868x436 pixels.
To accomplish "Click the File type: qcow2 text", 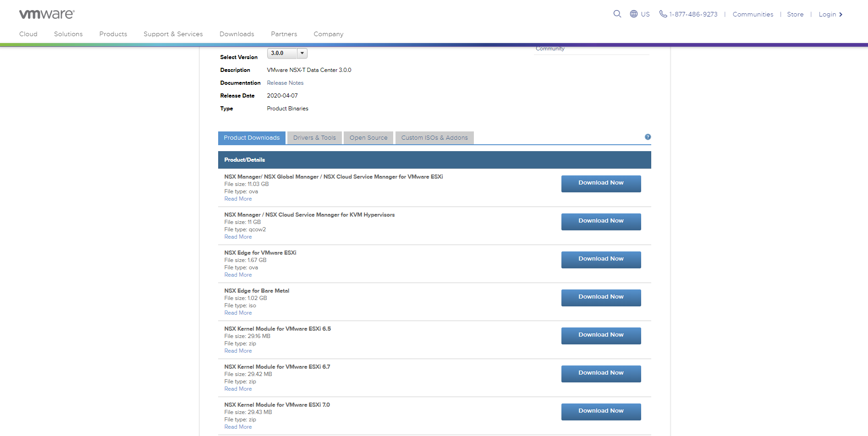I will 245,229.
